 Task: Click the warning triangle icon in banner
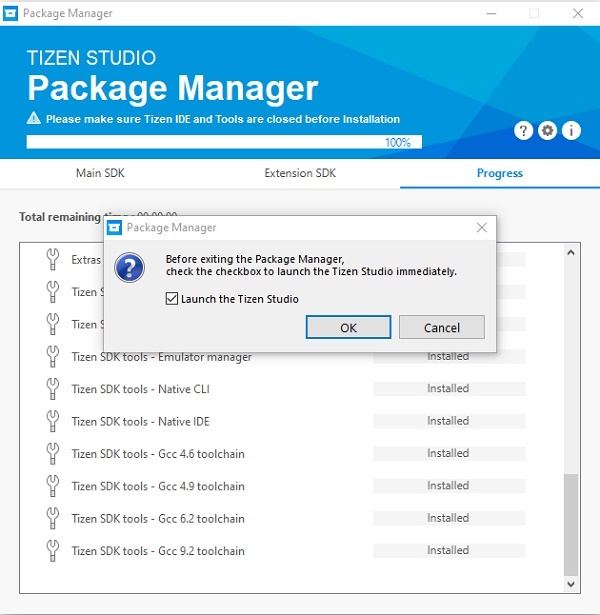34,118
